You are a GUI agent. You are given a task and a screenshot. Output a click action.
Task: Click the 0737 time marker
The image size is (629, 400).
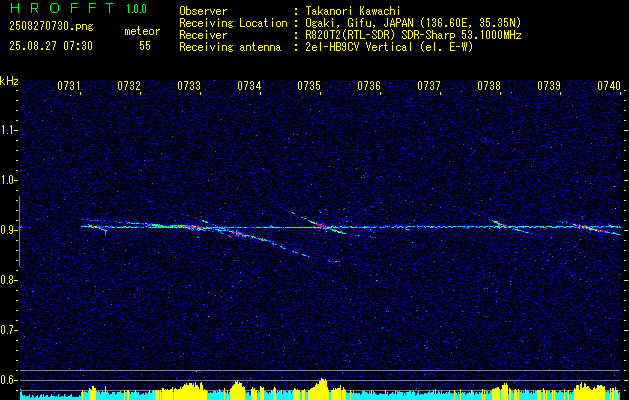429,86
